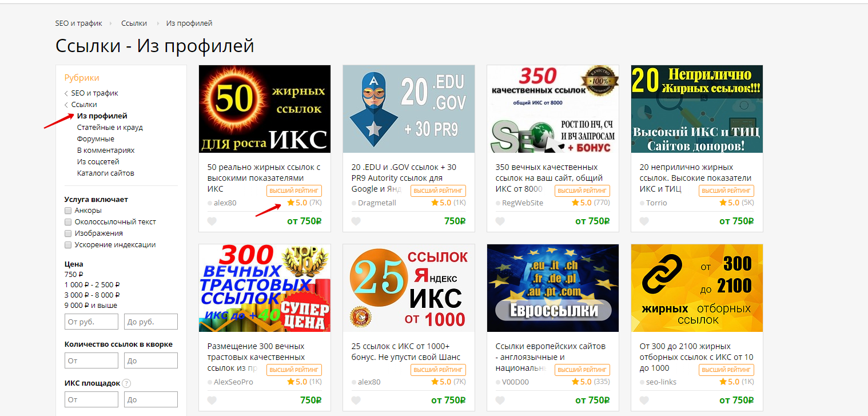Click Ссылки in the breadcrumb trail
This screenshot has width=868, height=416.
coord(134,23)
